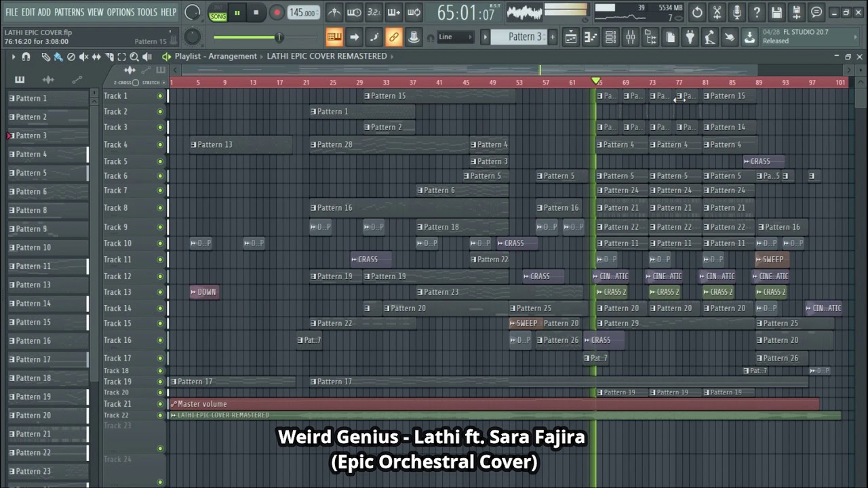Select the Zoom magnifier tool

point(134,57)
